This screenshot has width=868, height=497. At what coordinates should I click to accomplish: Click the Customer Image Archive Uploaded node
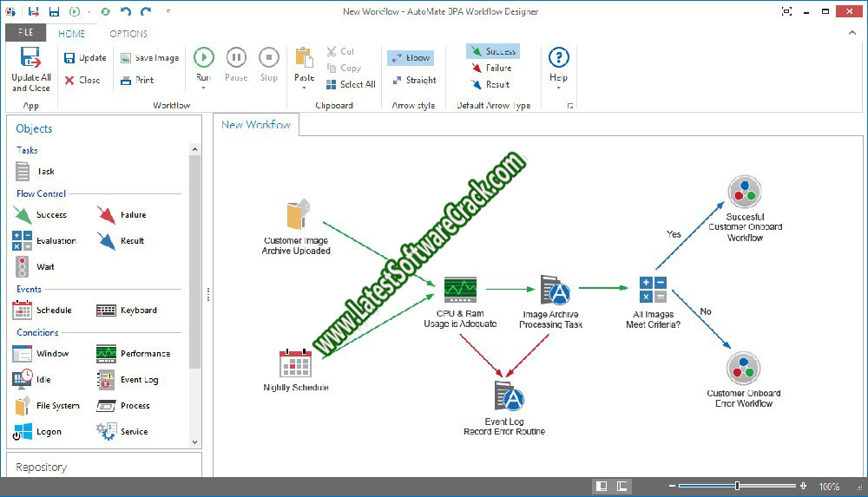pyautogui.click(x=297, y=227)
